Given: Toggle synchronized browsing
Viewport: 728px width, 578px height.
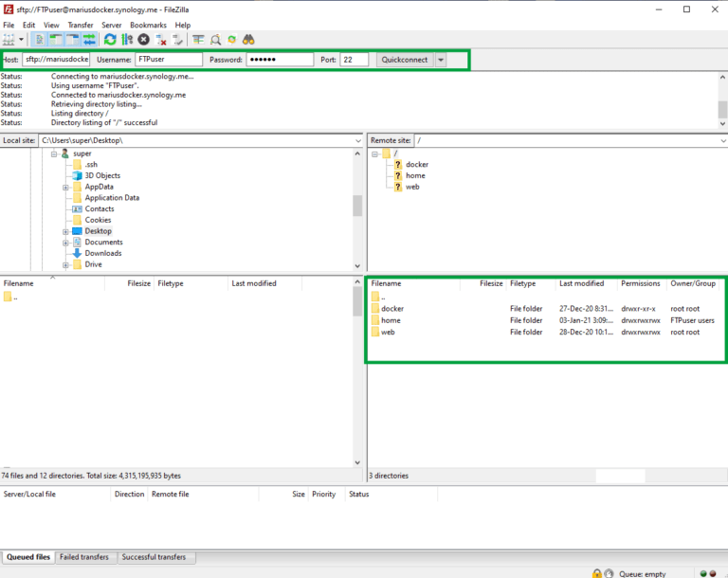Looking at the screenshot, I should click(231, 40).
